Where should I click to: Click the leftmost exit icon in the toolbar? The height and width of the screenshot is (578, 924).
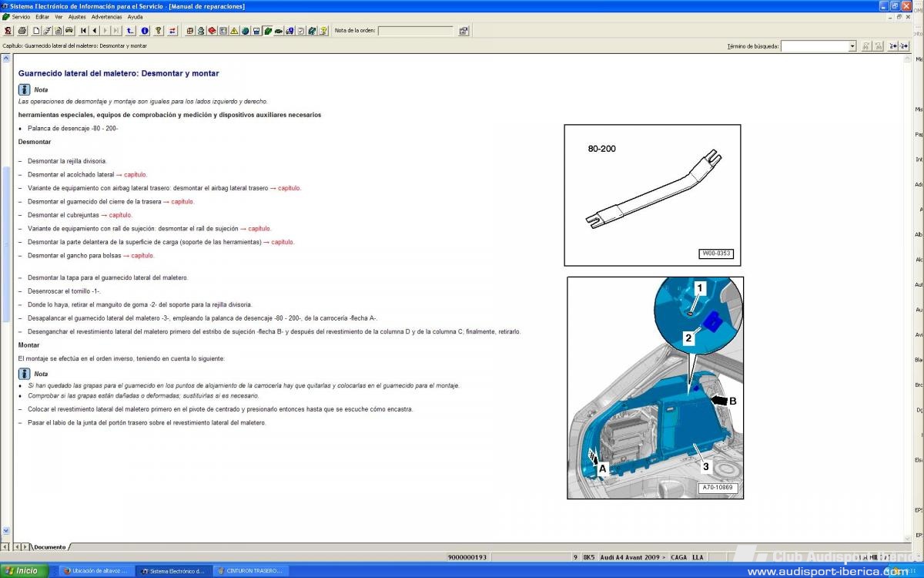pos(8,31)
